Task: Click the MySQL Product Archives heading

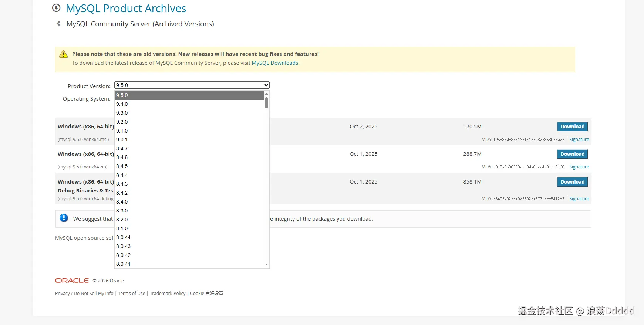Action: pyautogui.click(x=126, y=9)
